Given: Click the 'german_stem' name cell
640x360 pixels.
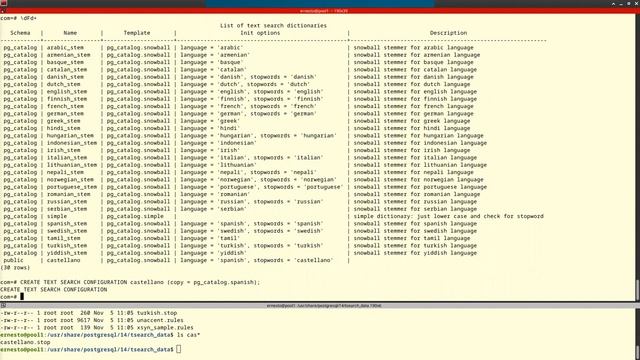Looking at the screenshot, I should click(x=65, y=113).
